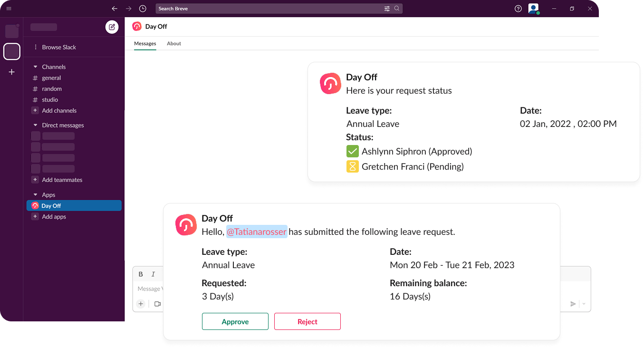Open the help question mark icon
The width and height of the screenshot is (644, 348).
point(518,9)
